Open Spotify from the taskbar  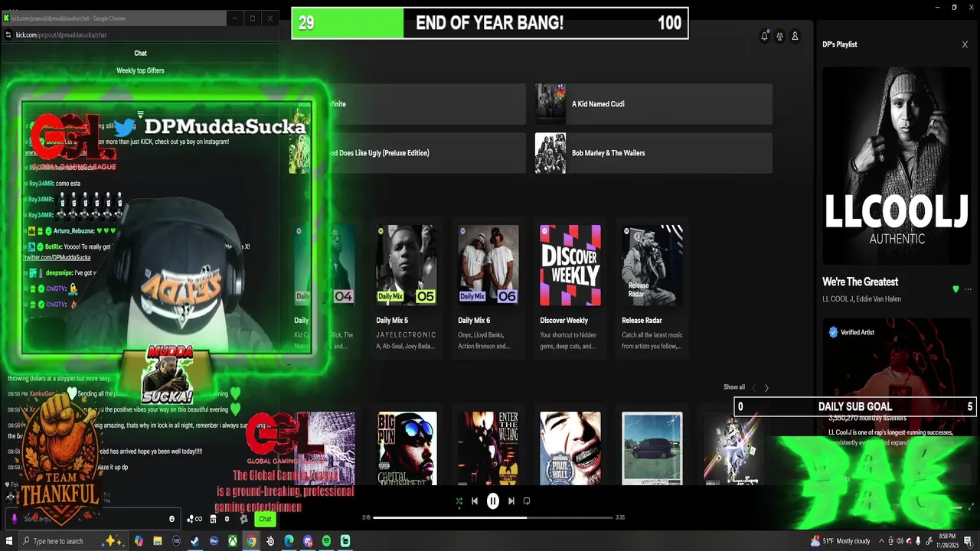point(326,541)
